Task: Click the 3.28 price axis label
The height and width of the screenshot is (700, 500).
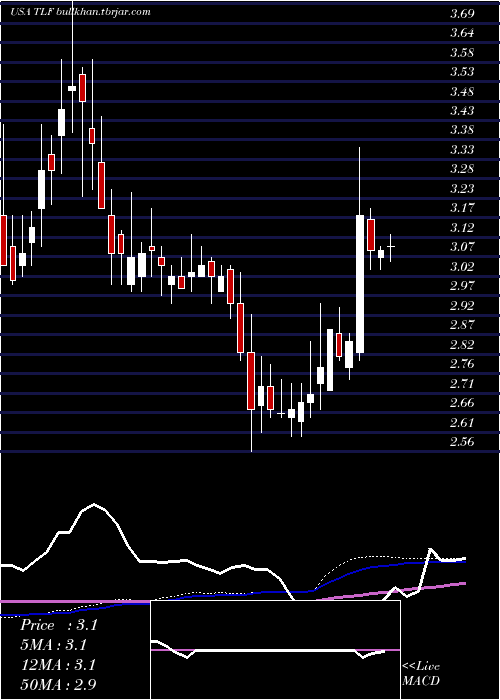Action: (x=462, y=169)
